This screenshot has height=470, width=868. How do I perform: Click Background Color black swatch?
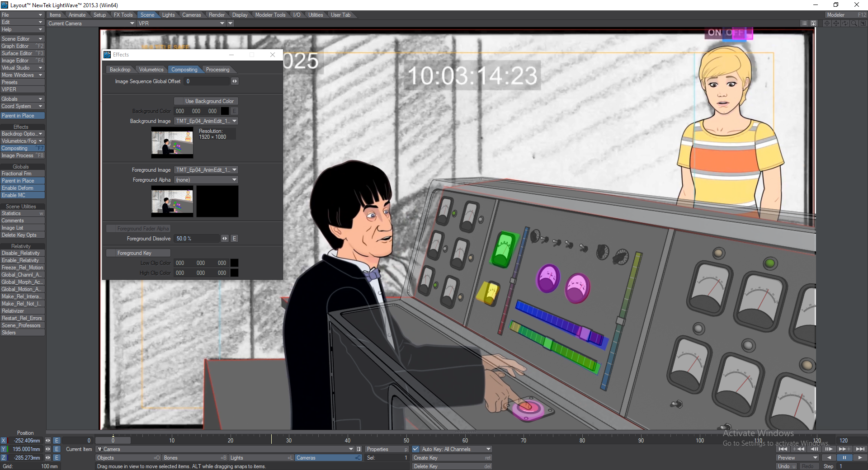[x=225, y=111]
